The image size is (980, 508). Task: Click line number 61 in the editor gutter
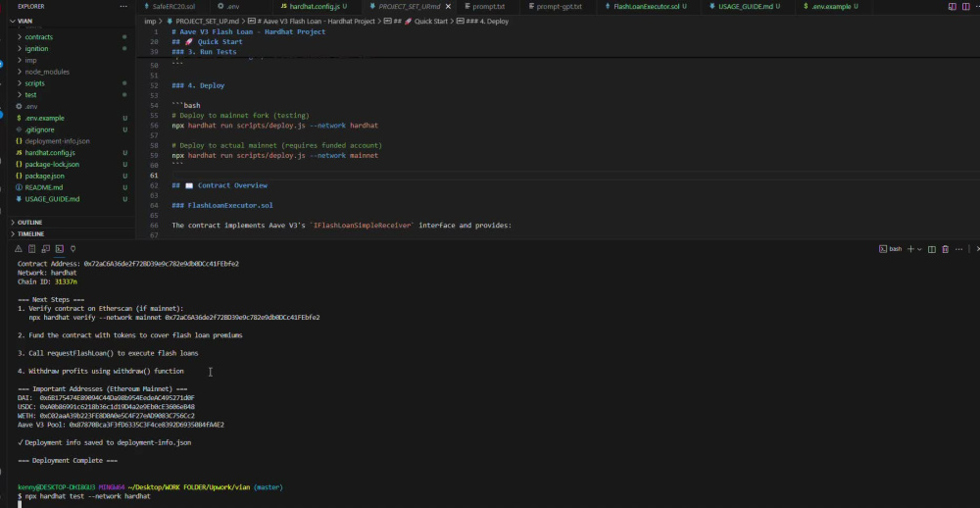155,176
